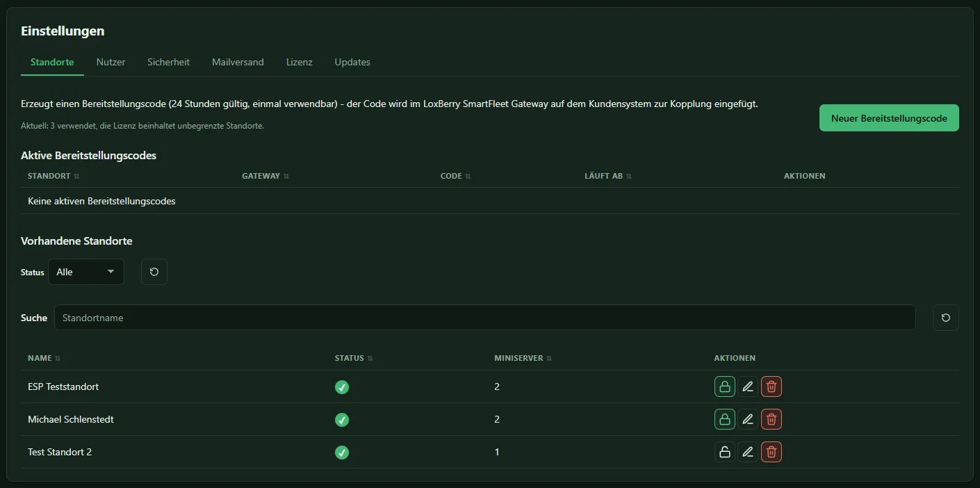
Task: Toggle lock for ESP Teststandort
Action: (724, 387)
